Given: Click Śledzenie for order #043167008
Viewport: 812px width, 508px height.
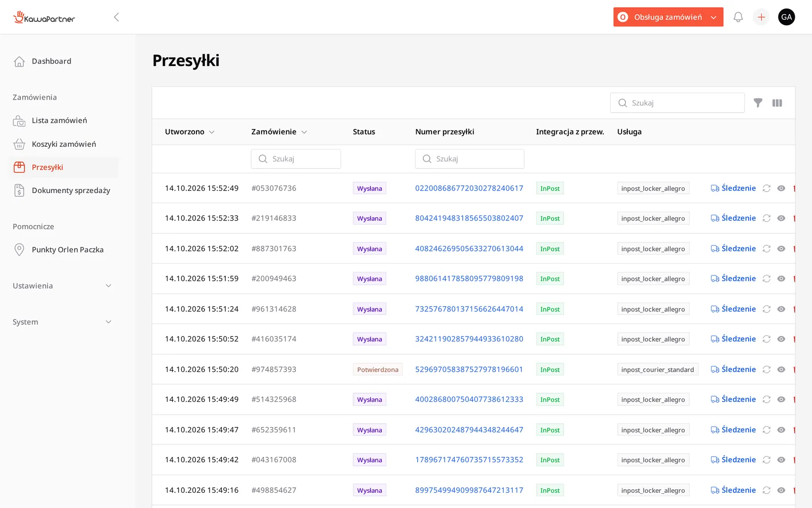Looking at the screenshot, I should click(x=733, y=460).
